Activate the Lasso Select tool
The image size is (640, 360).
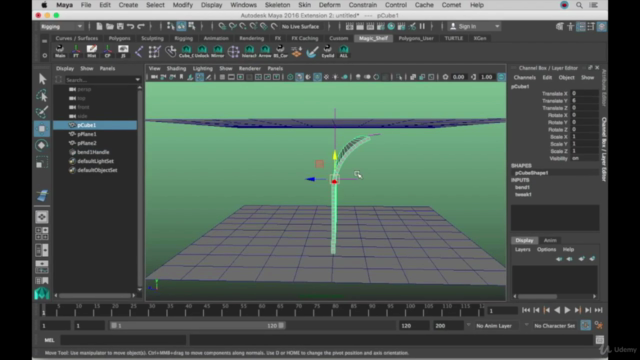point(42,96)
